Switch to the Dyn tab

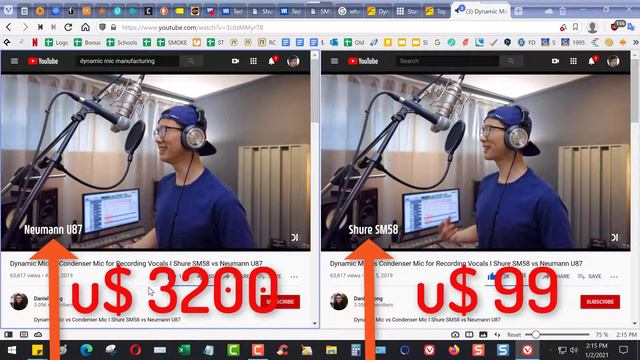tap(378, 11)
